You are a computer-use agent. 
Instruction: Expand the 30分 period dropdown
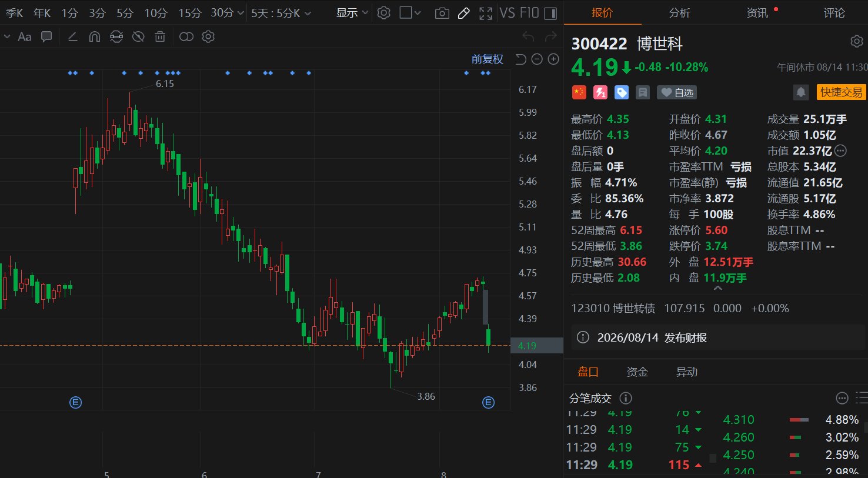point(227,13)
